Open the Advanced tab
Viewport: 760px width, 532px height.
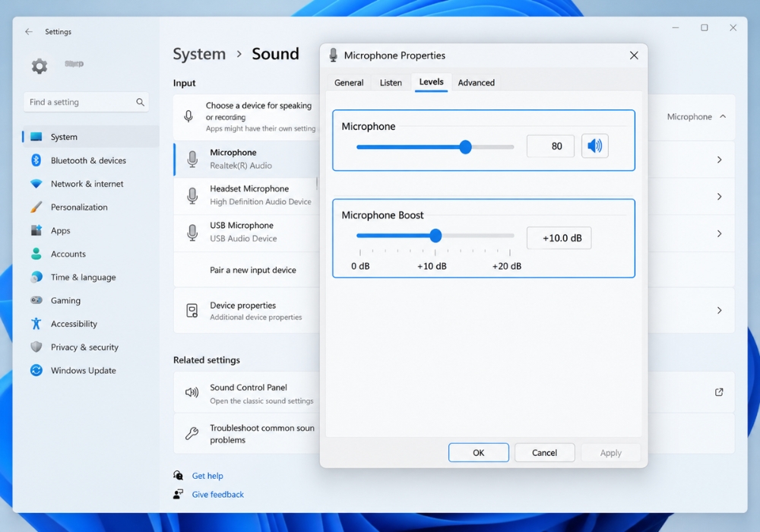(x=476, y=82)
